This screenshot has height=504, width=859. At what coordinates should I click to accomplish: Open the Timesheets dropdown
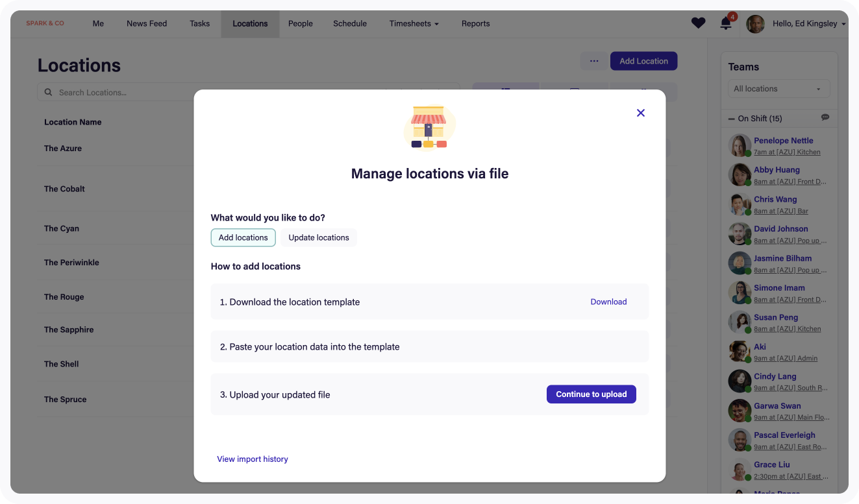coord(414,23)
